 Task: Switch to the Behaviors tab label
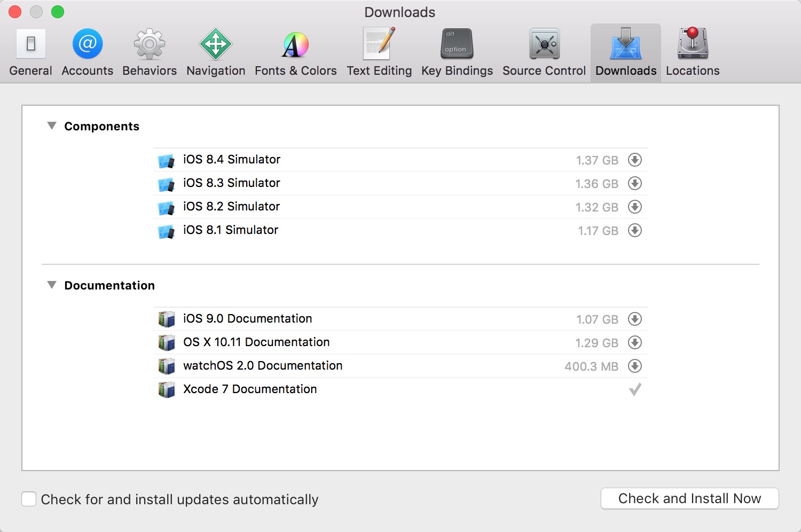pos(150,71)
